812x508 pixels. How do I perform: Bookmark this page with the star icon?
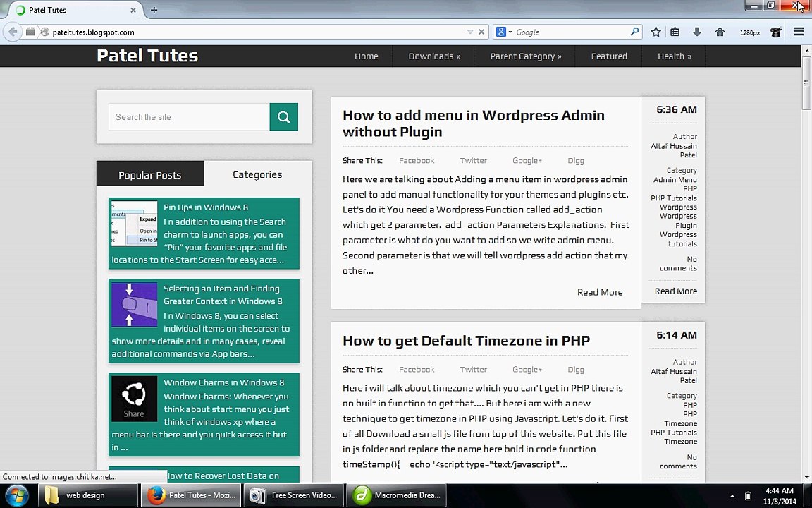pyautogui.click(x=656, y=32)
